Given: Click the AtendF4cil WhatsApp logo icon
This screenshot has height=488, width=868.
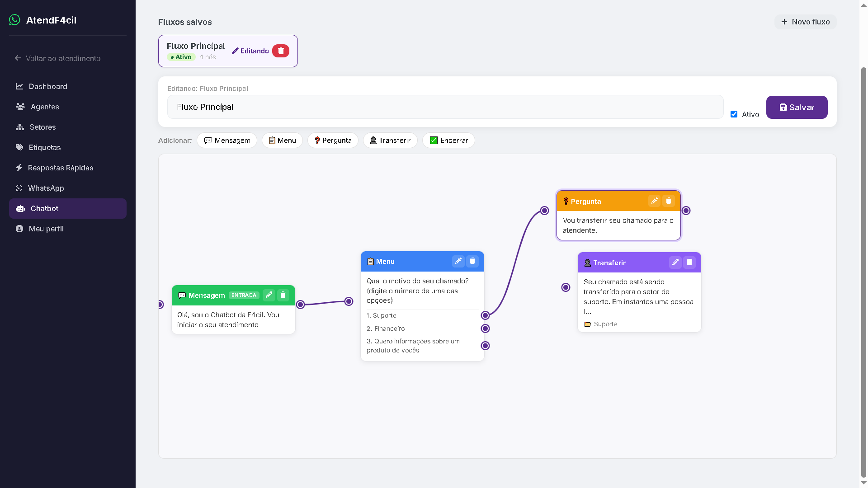Looking at the screenshot, I should [14, 20].
